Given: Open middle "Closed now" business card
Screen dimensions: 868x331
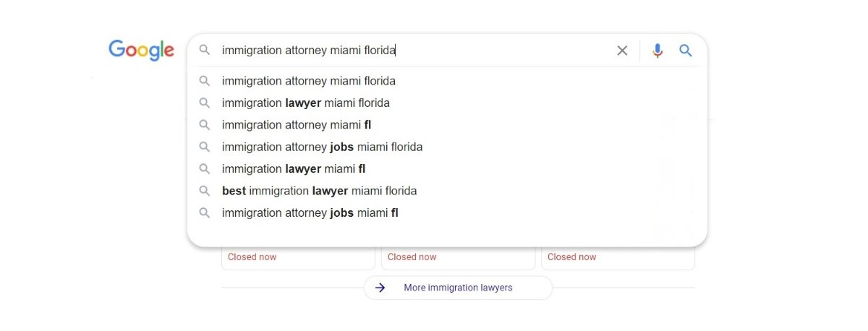Looking at the screenshot, I should (458, 257).
